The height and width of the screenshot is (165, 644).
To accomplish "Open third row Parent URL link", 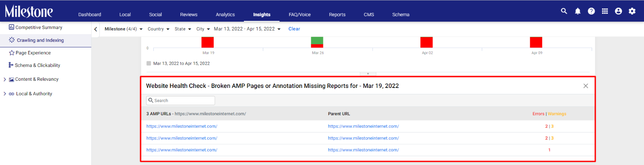I will click(x=363, y=150).
